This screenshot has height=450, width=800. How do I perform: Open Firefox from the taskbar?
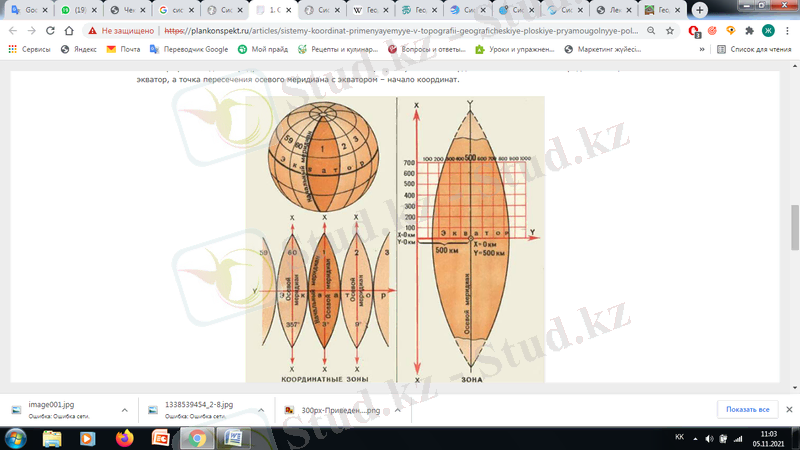coord(124,438)
